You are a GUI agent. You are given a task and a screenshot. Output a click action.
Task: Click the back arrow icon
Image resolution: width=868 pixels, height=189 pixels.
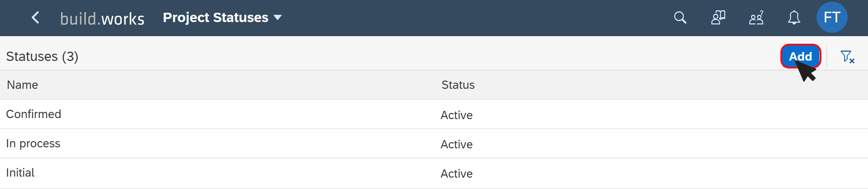point(36,18)
